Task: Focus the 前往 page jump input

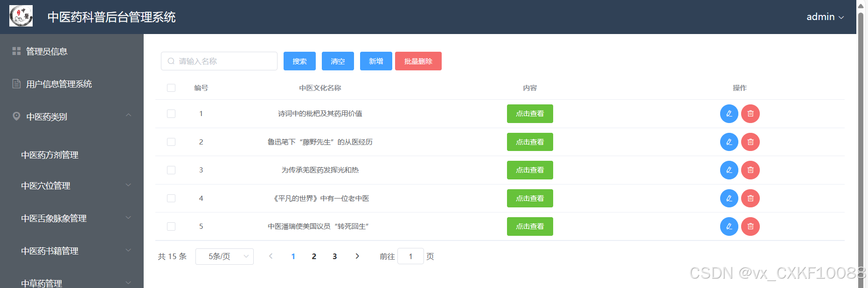Action: tap(410, 256)
